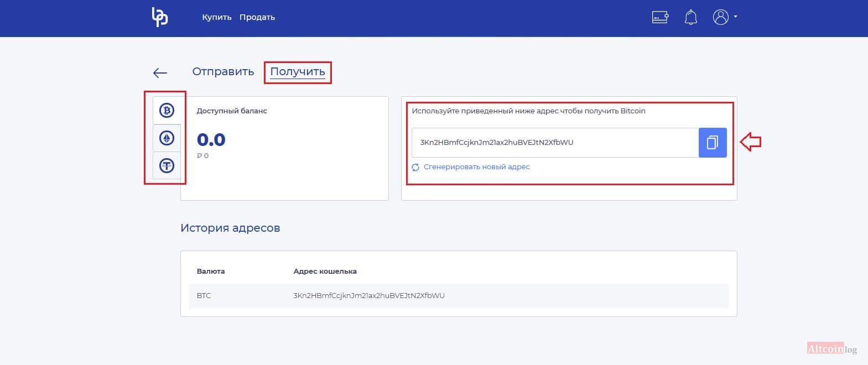Go back using the left arrow
868x365 pixels.
click(x=160, y=72)
